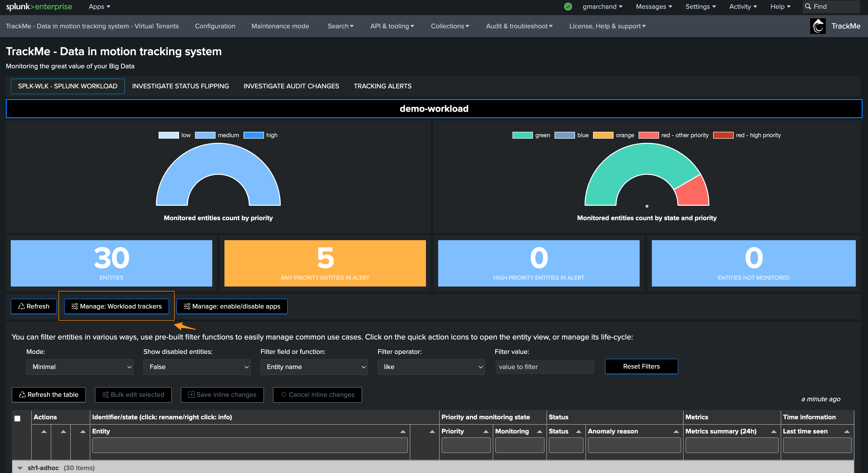The width and height of the screenshot is (868, 473).
Task: Click Bulk edit selected button
Action: coord(133,394)
